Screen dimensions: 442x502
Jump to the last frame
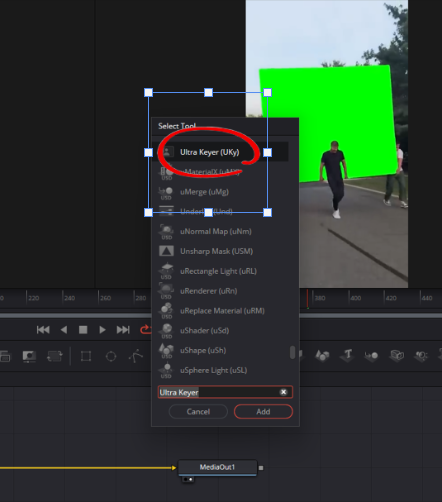coord(123,330)
